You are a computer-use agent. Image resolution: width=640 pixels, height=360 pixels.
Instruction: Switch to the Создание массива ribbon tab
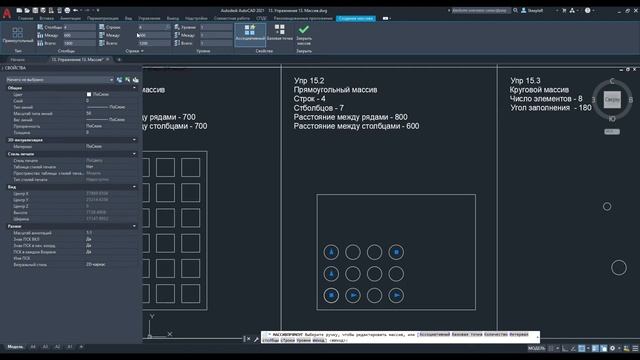click(x=356, y=18)
